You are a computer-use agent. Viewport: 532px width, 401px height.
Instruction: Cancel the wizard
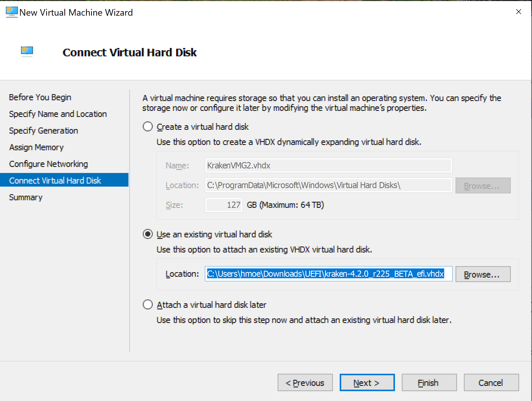491,383
